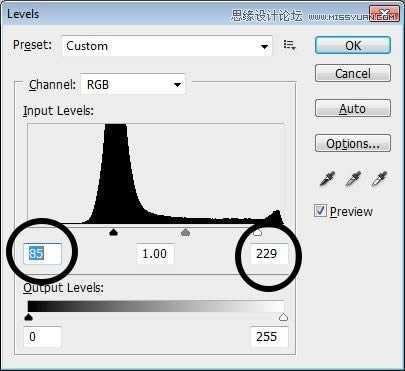
Task: Click the highlight input field showing 229
Action: click(x=269, y=254)
